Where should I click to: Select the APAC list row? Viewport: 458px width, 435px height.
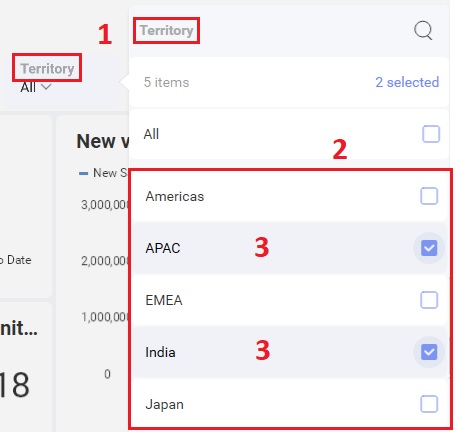click(289, 248)
